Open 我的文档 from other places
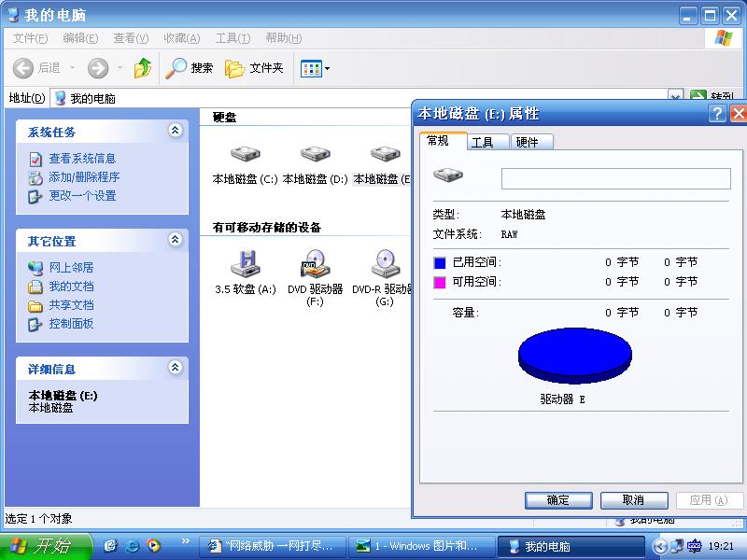Image resolution: width=747 pixels, height=560 pixels. pos(71,287)
